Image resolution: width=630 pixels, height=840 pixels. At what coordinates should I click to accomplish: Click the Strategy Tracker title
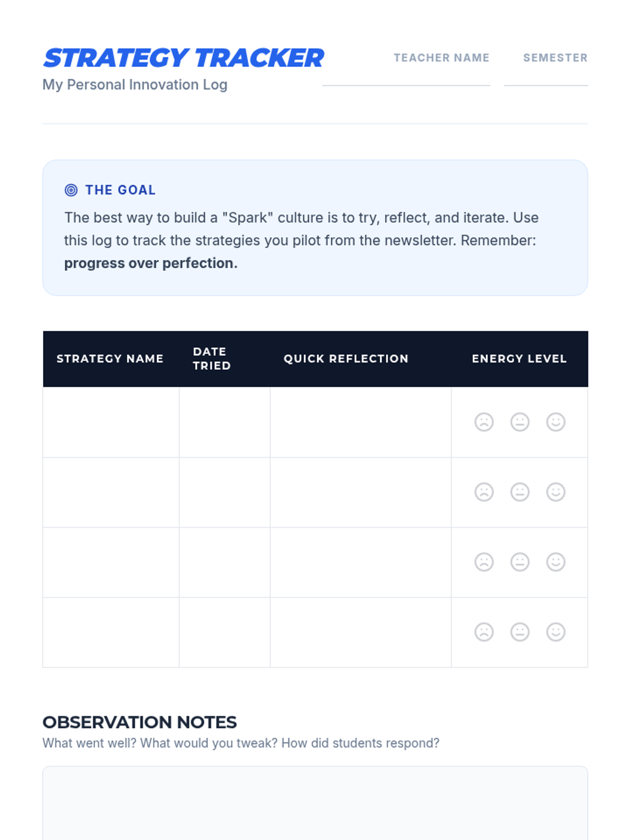click(183, 58)
